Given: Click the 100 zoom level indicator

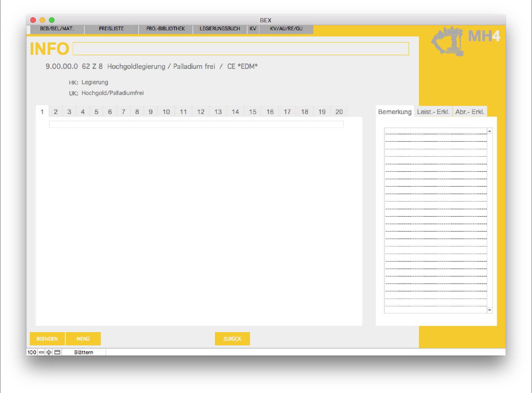Looking at the screenshot, I should 32,352.
